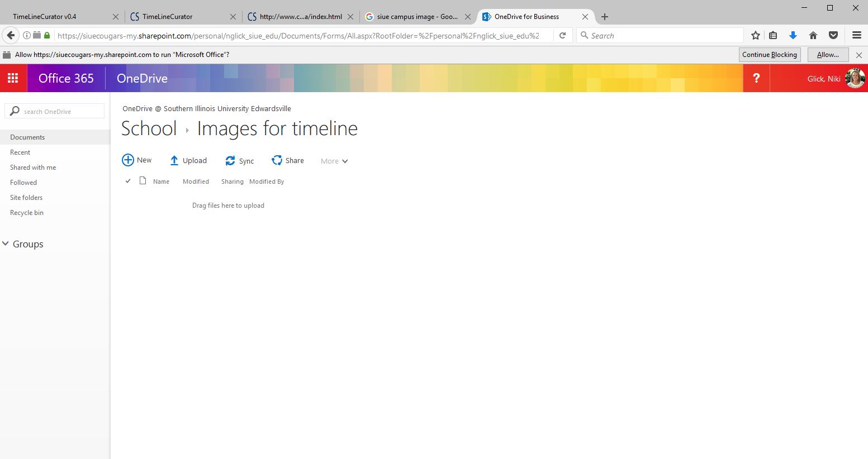Open the Office 365 app launcher grid
The image size is (868, 459).
click(x=13, y=78)
